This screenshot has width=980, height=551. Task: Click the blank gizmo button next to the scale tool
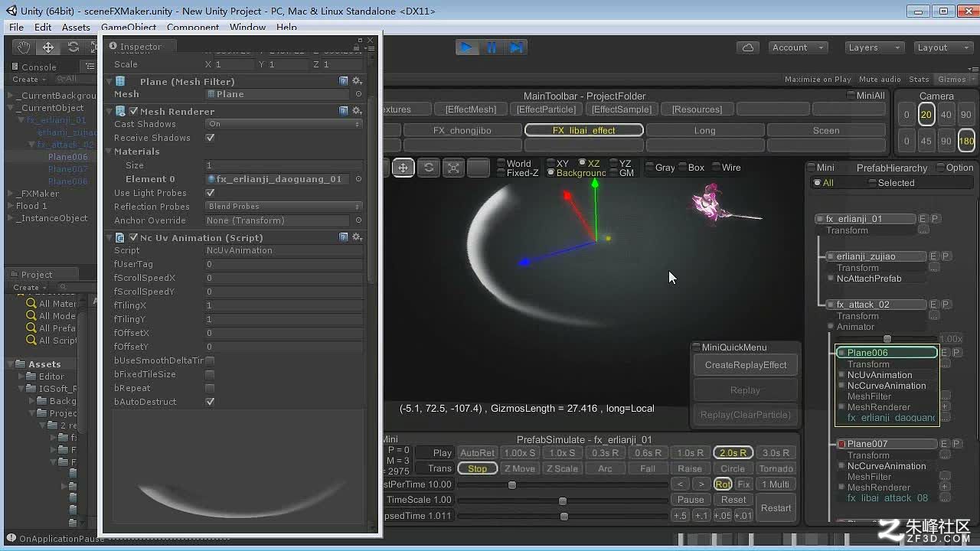(x=478, y=168)
